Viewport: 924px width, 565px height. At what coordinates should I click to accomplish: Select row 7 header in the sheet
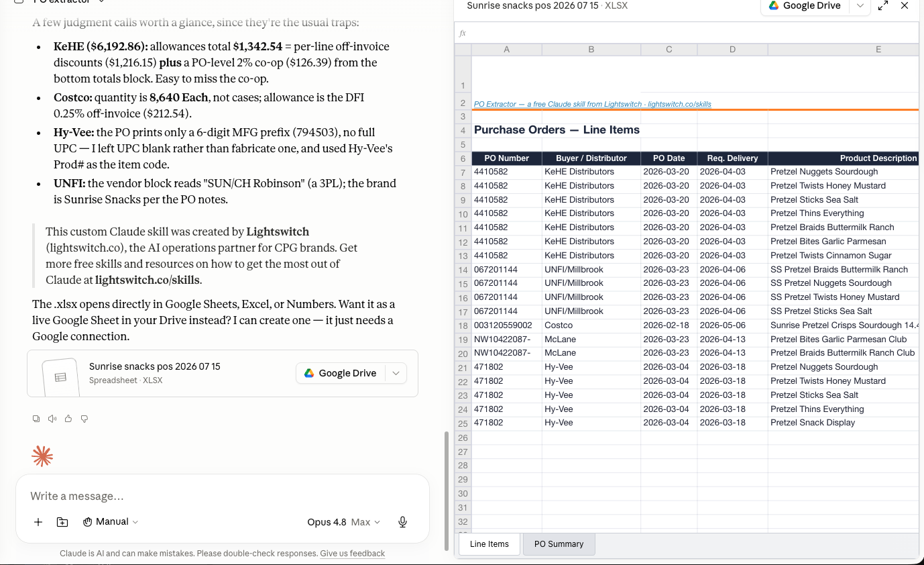463,172
